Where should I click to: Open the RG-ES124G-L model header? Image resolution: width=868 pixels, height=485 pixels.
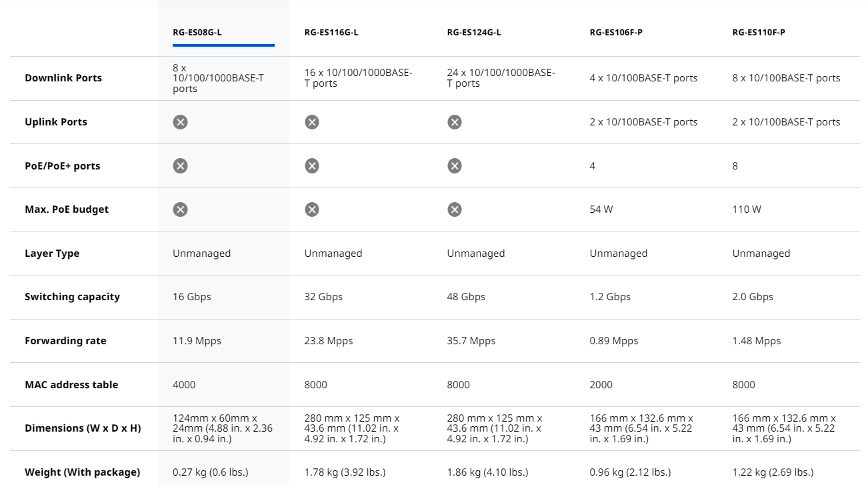tap(474, 32)
